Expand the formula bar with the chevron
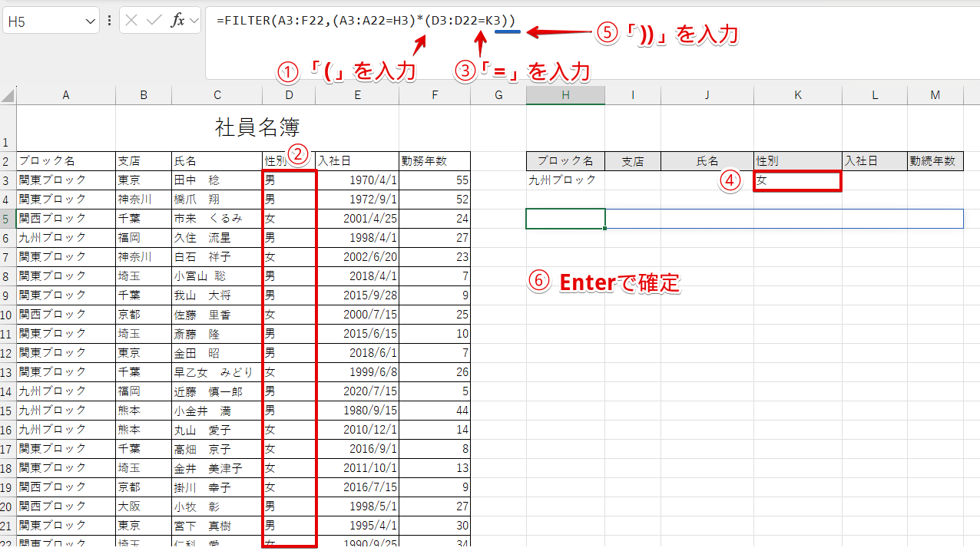Screen dimensions: 980x551 pos(194,21)
